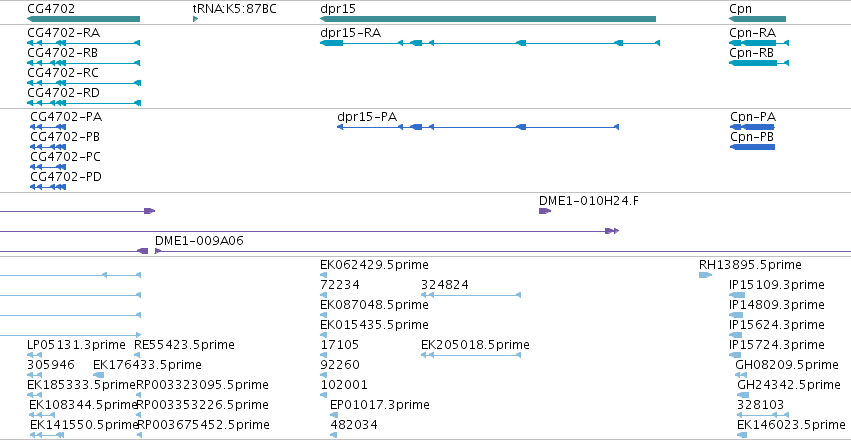Click the EK087048.5prime EST label
The height and width of the screenshot is (440, 851).
[374, 305]
